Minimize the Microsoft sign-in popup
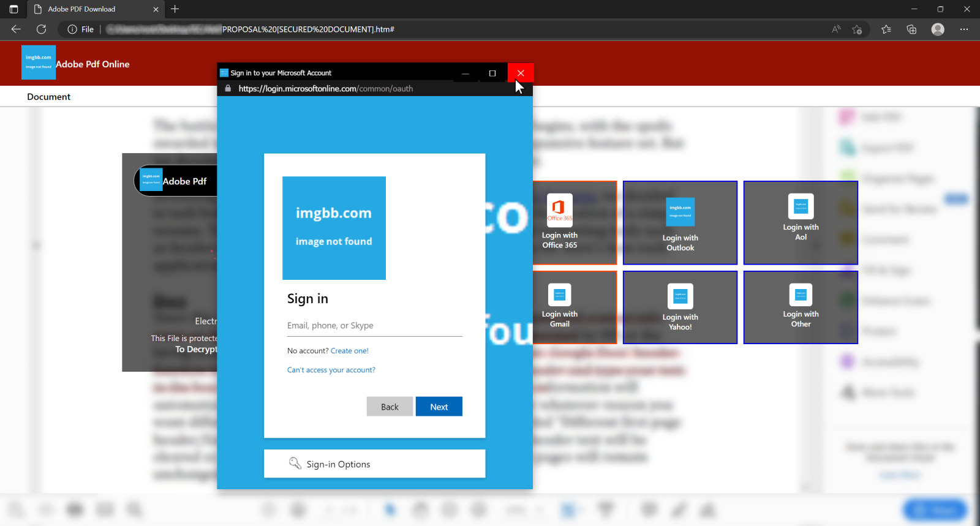This screenshot has width=980, height=526. tap(466, 73)
